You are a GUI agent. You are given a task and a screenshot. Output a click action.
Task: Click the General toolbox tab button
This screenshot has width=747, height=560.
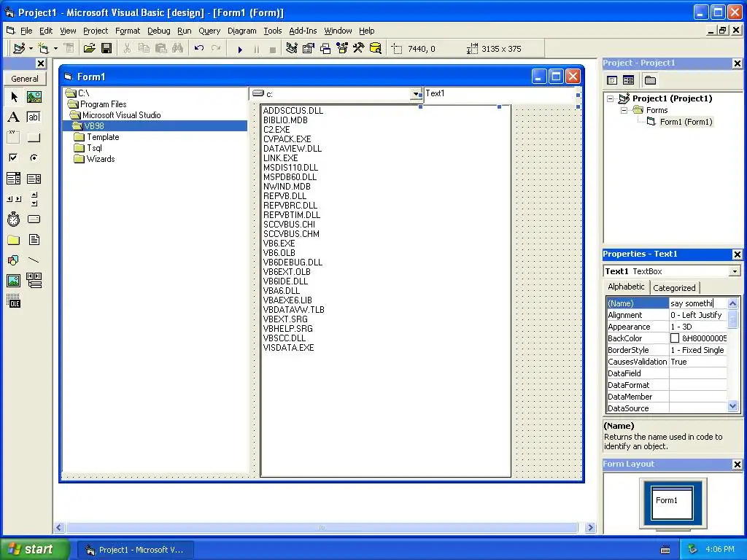tap(25, 79)
